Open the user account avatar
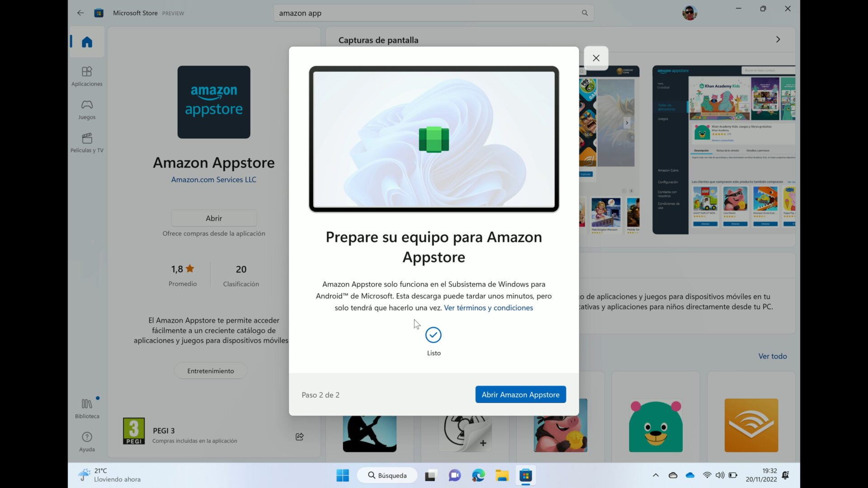Viewport: 868px width, 488px height. [x=689, y=12]
